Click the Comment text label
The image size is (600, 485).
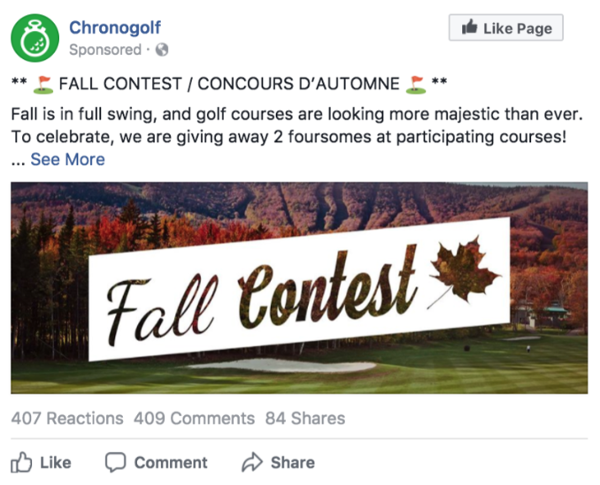tap(171, 463)
